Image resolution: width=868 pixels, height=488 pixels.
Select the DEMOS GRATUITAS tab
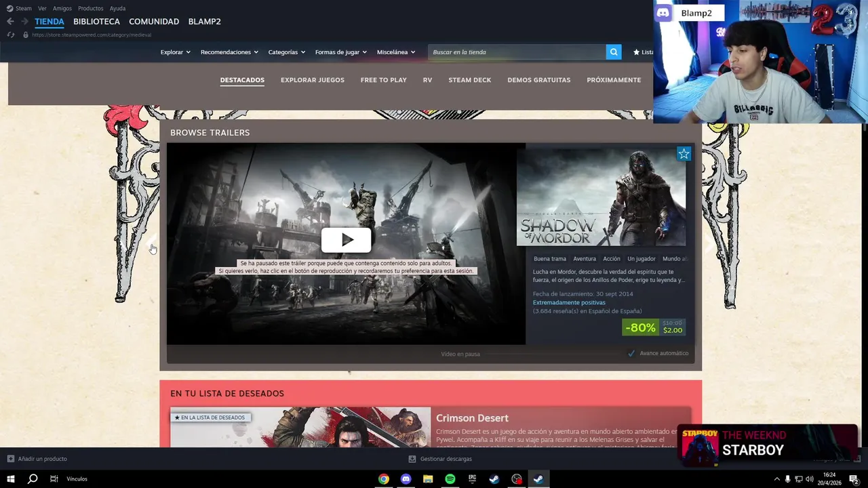coord(539,80)
